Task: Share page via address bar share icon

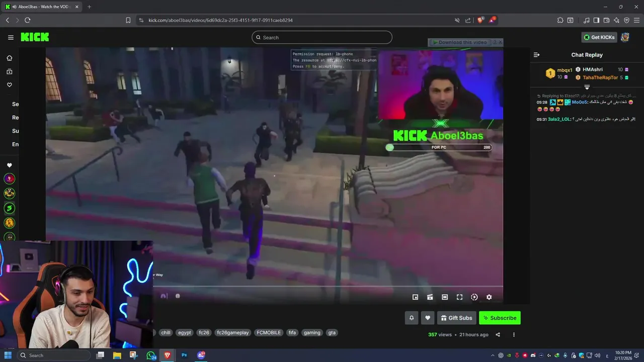Action: tap(468, 20)
